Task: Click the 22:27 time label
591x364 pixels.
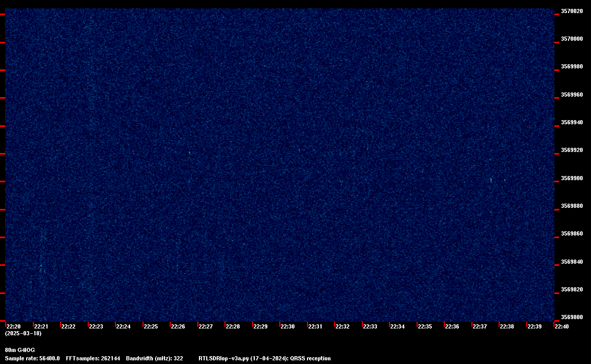Action: click(205, 326)
